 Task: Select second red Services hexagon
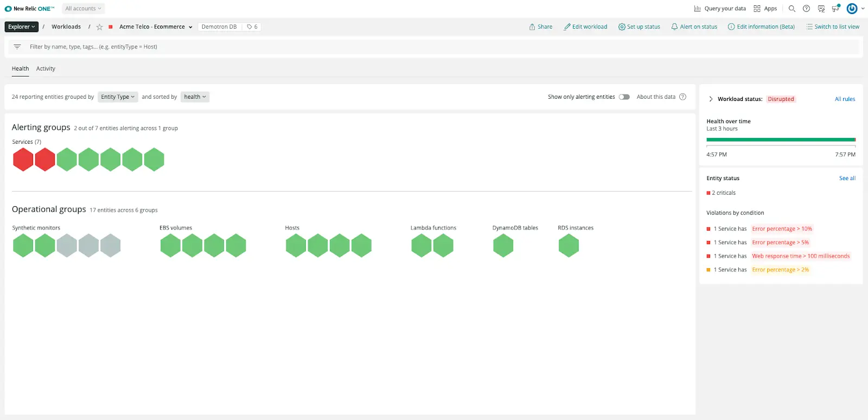[x=45, y=160]
